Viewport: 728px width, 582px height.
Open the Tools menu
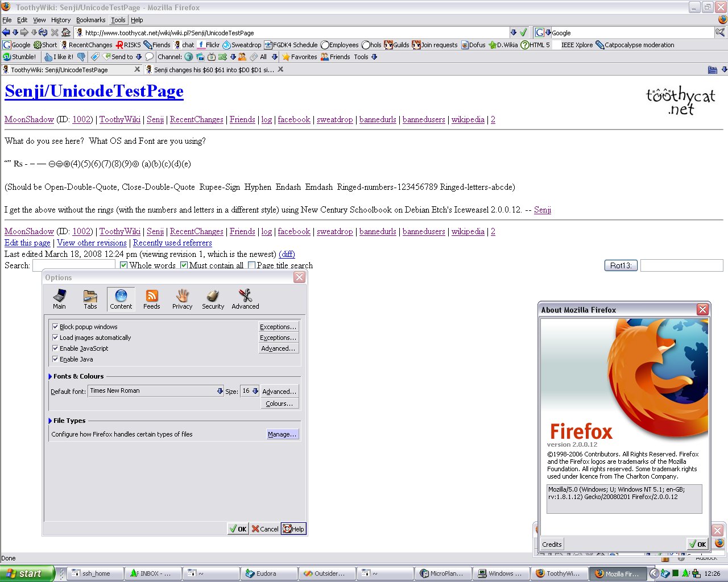pyautogui.click(x=118, y=20)
